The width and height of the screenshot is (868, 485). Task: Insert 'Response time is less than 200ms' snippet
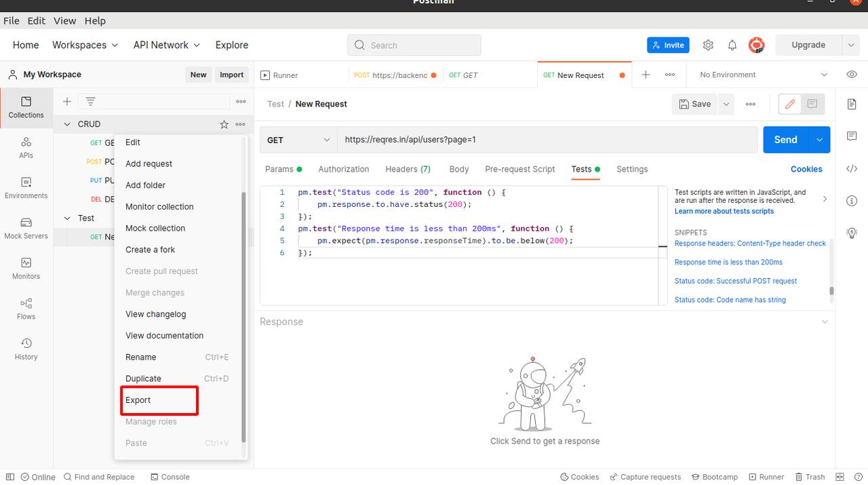728,262
